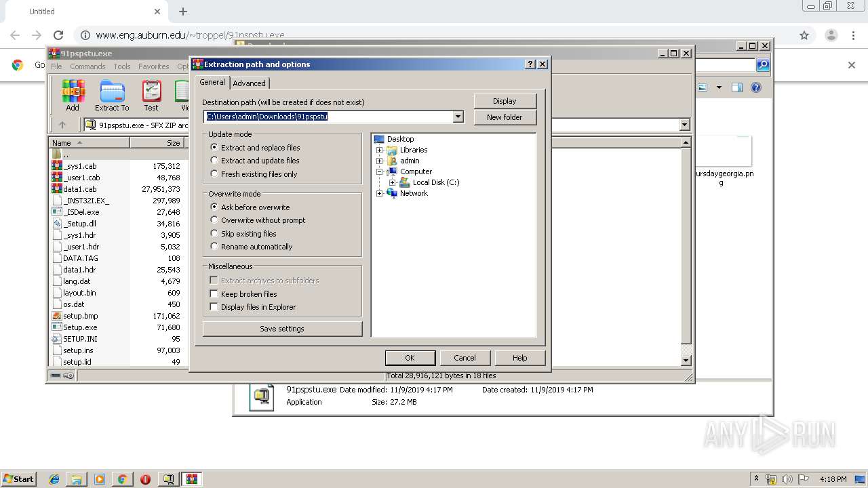
Task: Click the Test toolbar icon in WinRAR
Action: [x=151, y=95]
